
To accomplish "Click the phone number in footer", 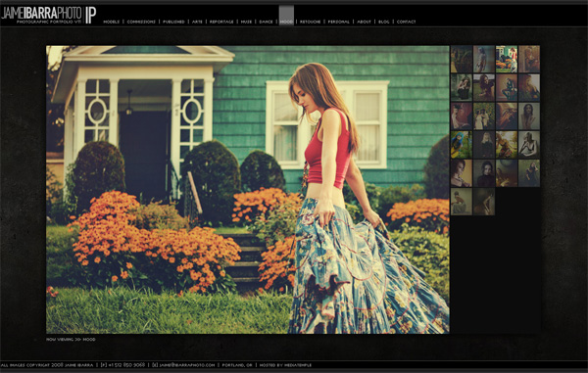I will [122, 365].
